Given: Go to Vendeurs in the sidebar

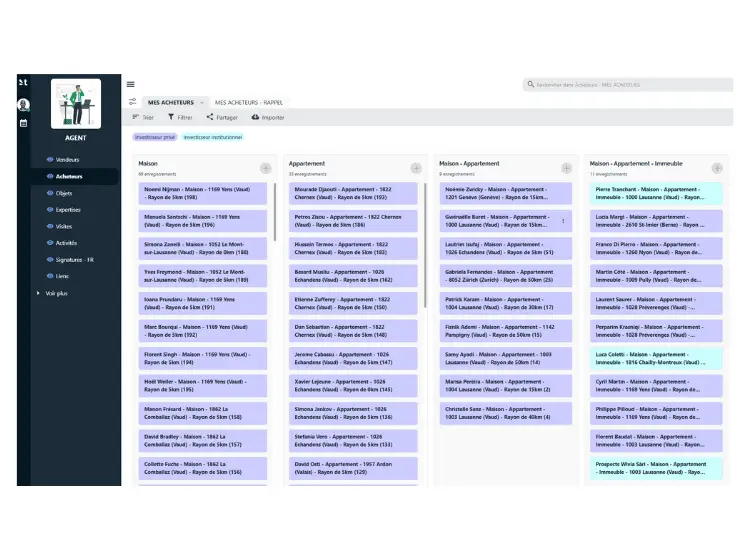Looking at the screenshot, I should coord(67,159).
